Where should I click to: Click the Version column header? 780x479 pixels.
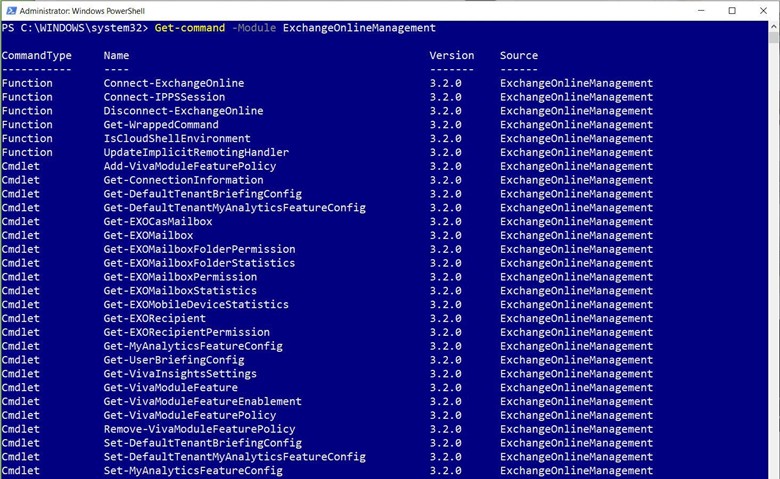tap(452, 56)
